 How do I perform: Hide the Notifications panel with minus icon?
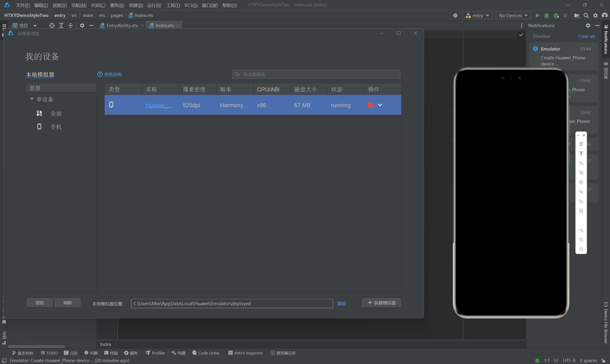pos(597,25)
